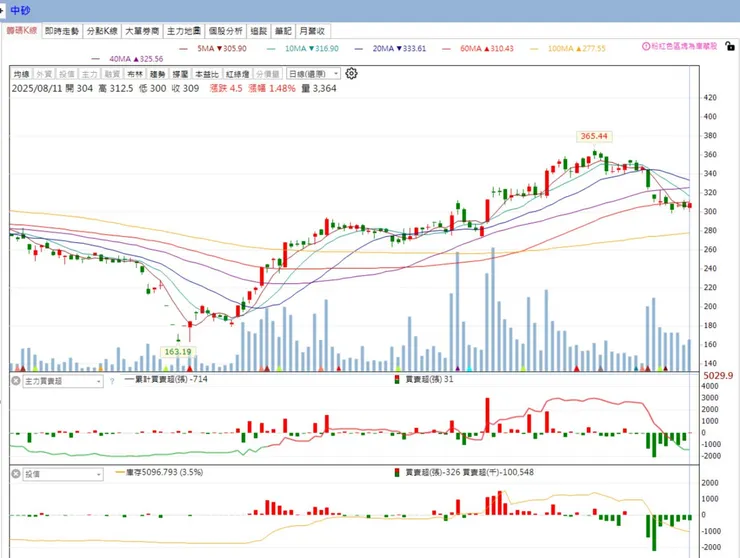Toggle the 趨勢 trend overlay
This screenshot has height=558, width=740.
tap(158, 74)
